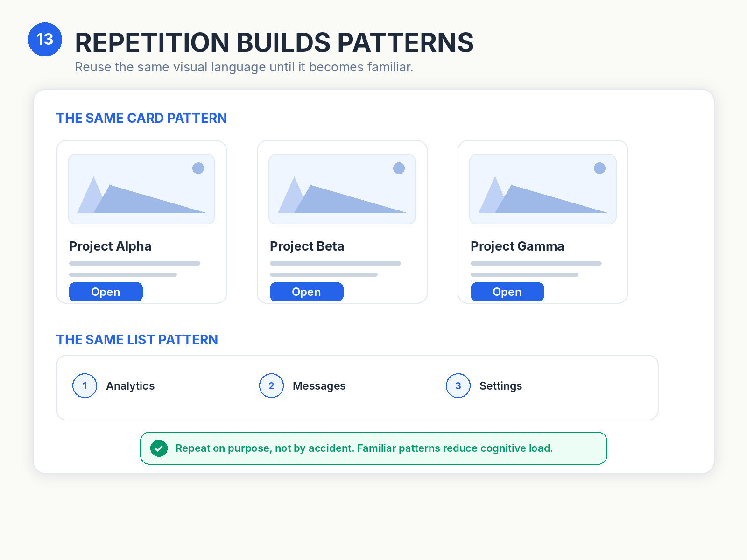Click the sun dot in Project Alpha image
Image resolution: width=747 pixels, height=560 pixels.
click(198, 168)
